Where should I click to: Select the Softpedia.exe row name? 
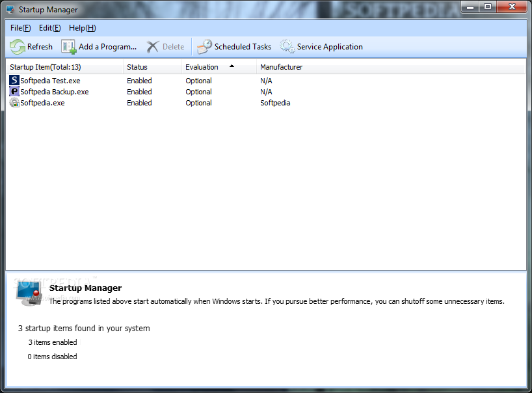[42, 103]
